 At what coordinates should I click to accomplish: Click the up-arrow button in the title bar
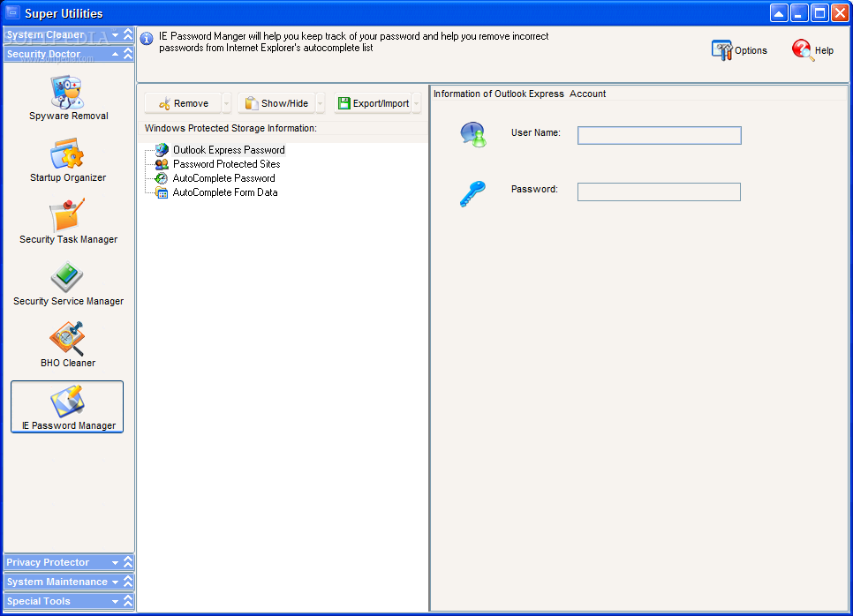[779, 13]
